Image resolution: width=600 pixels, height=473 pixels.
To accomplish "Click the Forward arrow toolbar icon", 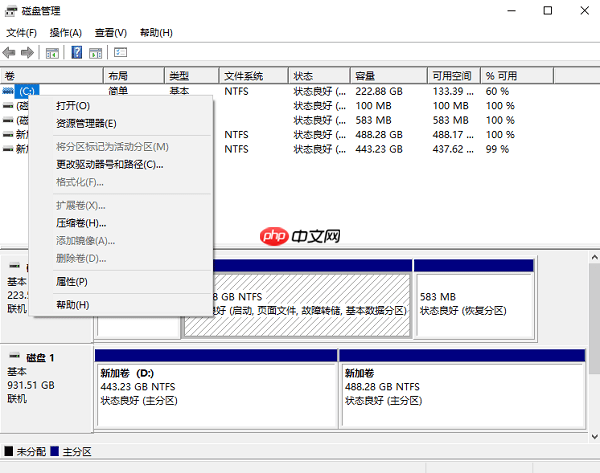I will pyautogui.click(x=27, y=52).
